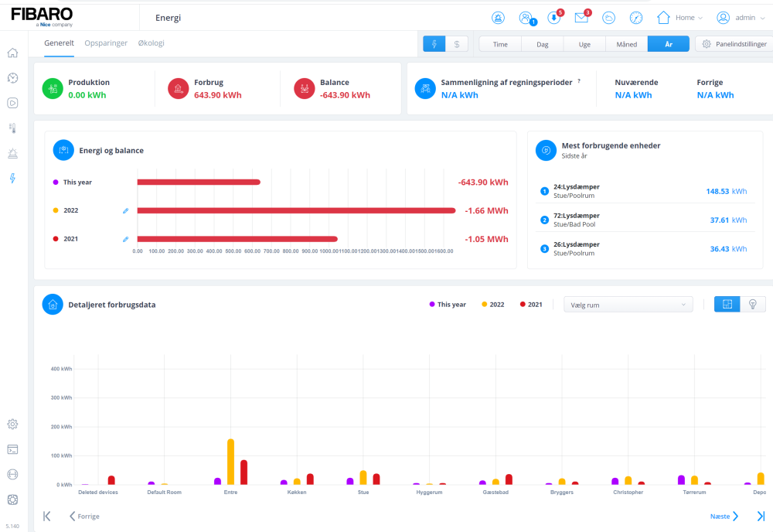773x532 pixels.
Task: Open the alarm siren icon in header
Action: [x=499, y=18]
